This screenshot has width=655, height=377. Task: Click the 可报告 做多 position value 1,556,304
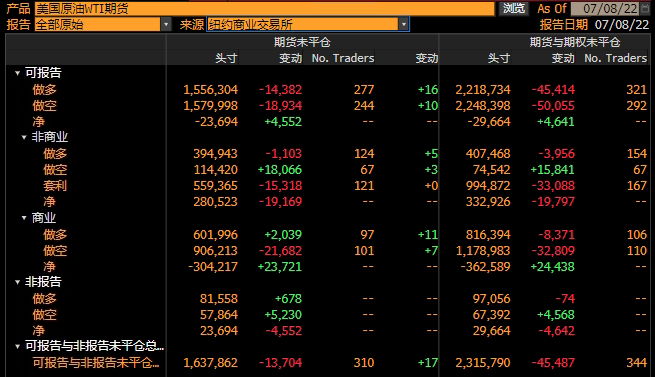click(210, 89)
